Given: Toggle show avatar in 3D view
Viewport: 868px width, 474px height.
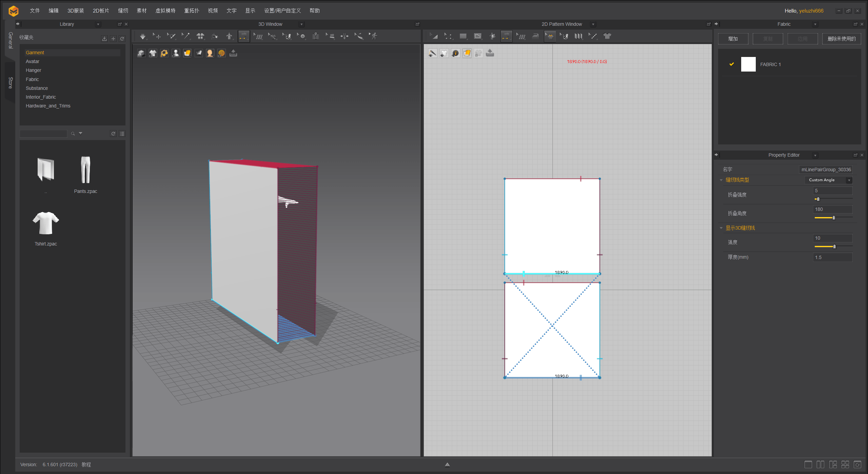Looking at the screenshot, I should pyautogui.click(x=176, y=53).
